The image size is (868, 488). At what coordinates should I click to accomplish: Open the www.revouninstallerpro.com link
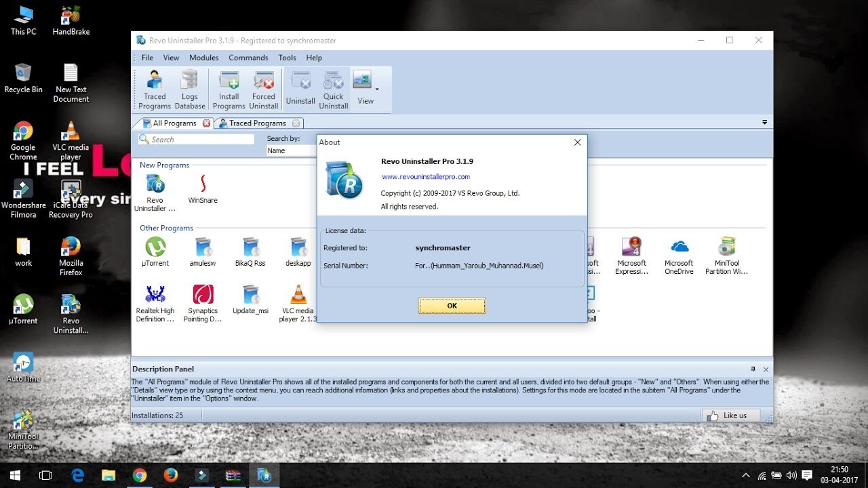click(426, 177)
